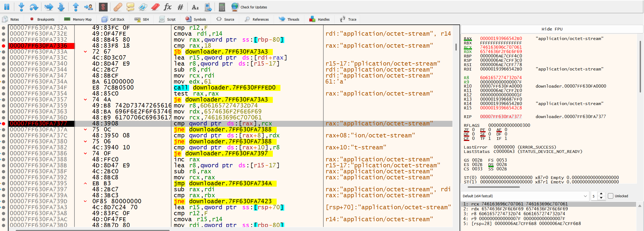
Task: Open the Scylla plugin icon
Action: tap(103, 7)
